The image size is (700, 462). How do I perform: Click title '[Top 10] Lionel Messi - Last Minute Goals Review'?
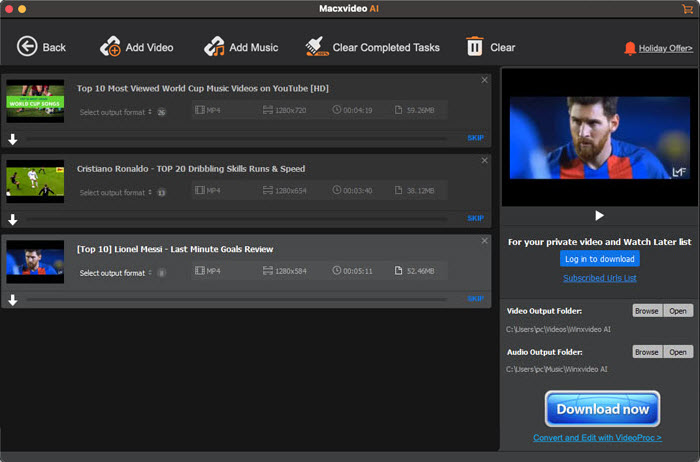175,249
